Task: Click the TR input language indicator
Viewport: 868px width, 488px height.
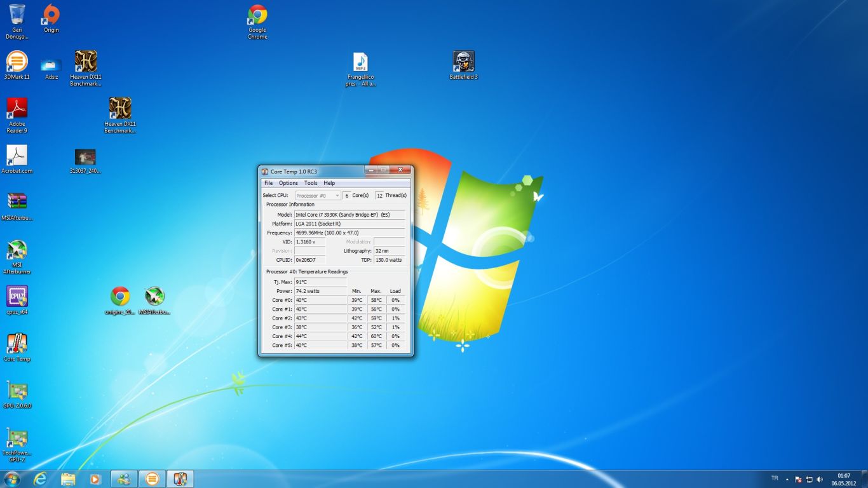Action: point(775,478)
